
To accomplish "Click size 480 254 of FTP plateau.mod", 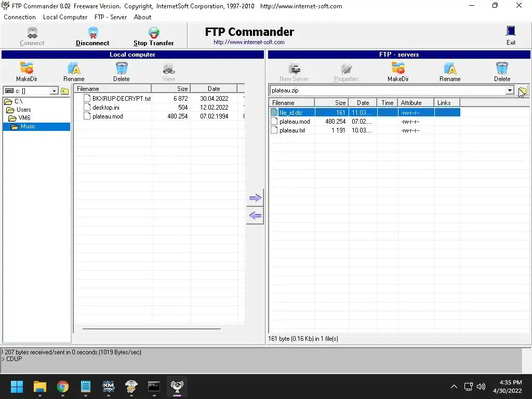I will coord(335,122).
